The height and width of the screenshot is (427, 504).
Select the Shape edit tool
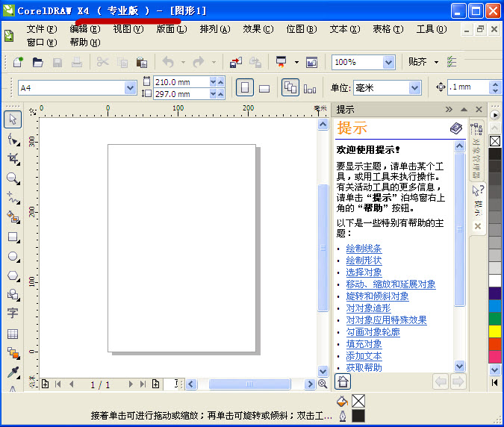[13, 140]
